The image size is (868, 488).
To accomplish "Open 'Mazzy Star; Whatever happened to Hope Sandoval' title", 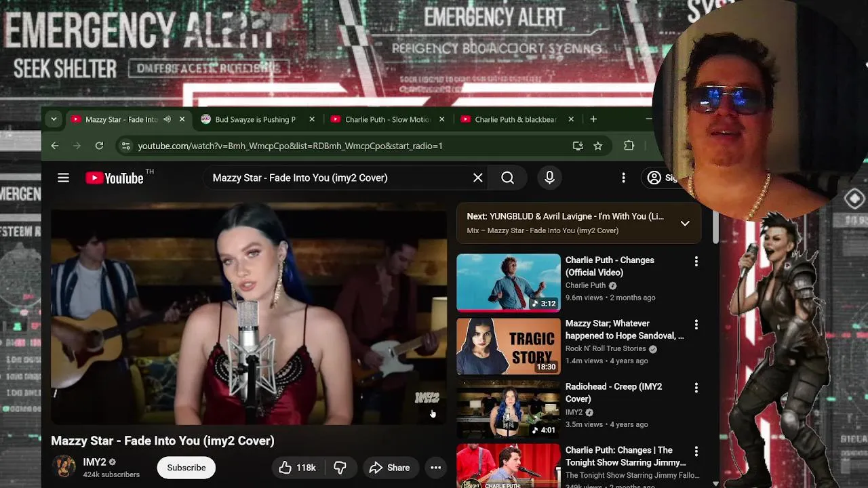I will [x=625, y=329].
